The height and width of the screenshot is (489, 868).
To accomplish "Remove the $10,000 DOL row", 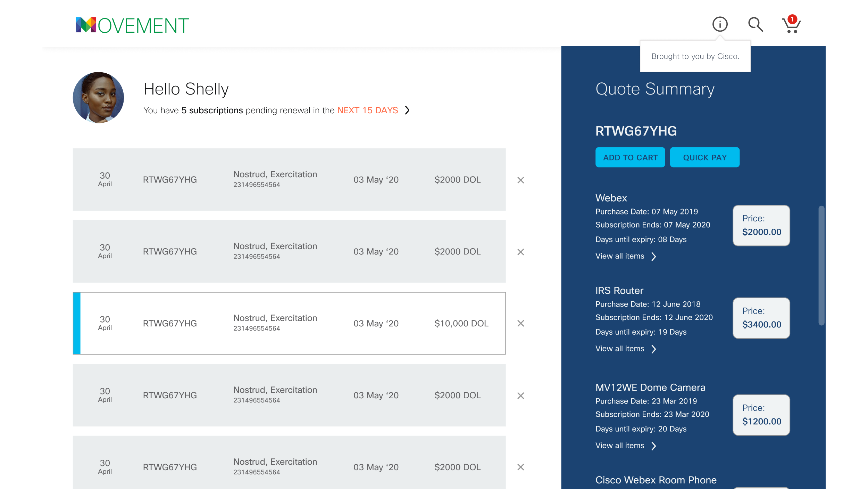I will coord(520,324).
